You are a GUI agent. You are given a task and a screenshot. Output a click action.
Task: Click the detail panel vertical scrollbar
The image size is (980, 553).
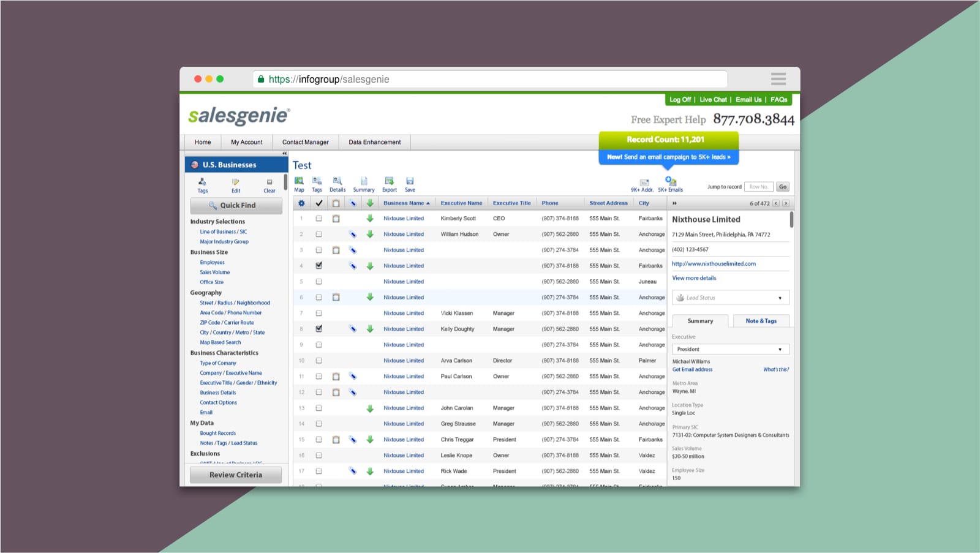(x=791, y=220)
